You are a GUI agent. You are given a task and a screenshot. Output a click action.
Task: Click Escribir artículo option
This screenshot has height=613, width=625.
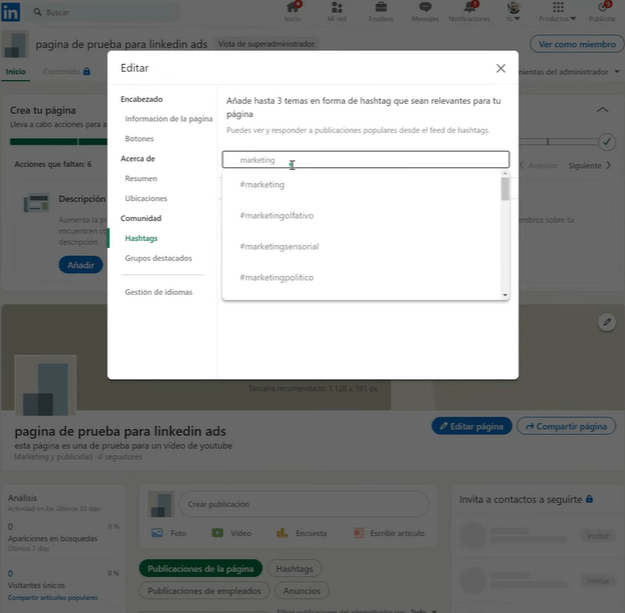tap(389, 533)
